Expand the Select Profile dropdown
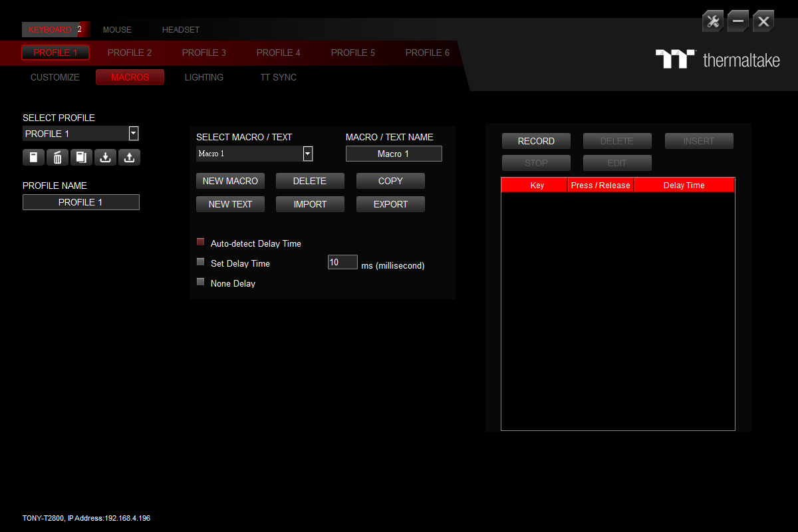This screenshot has width=798, height=532. [134, 134]
